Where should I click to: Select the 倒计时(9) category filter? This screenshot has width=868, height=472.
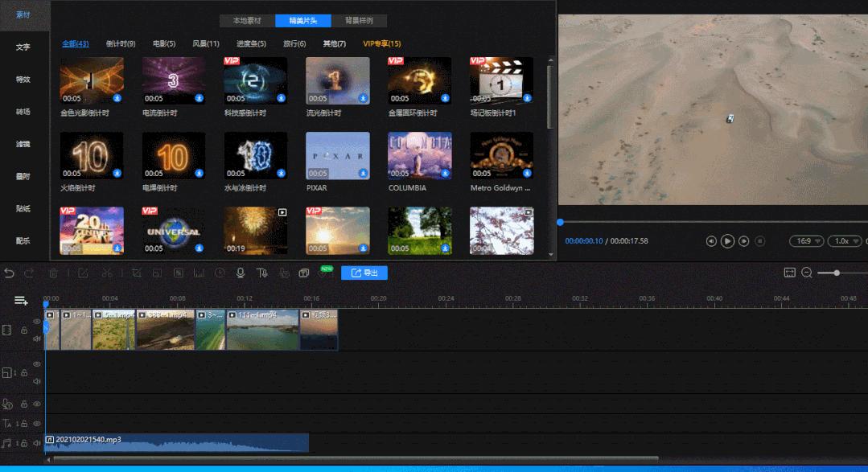pyautogui.click(x=121, y=43)
